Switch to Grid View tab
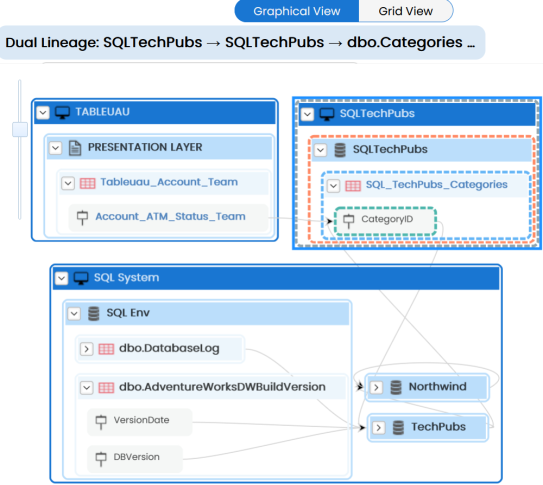The width and height of the screenshot is (543, 485). (406, 11)
